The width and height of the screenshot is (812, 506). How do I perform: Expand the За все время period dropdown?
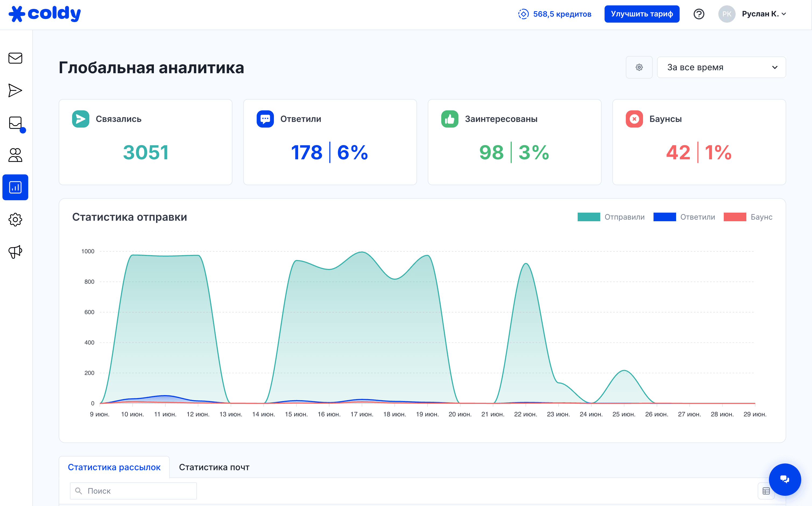[721, 67]
